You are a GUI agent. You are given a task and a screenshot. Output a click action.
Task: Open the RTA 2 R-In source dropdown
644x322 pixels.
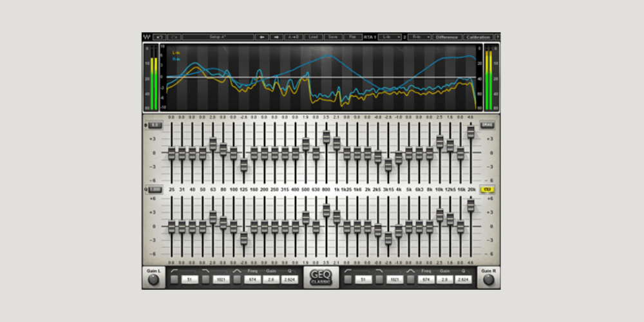click(x=419, y=37)
